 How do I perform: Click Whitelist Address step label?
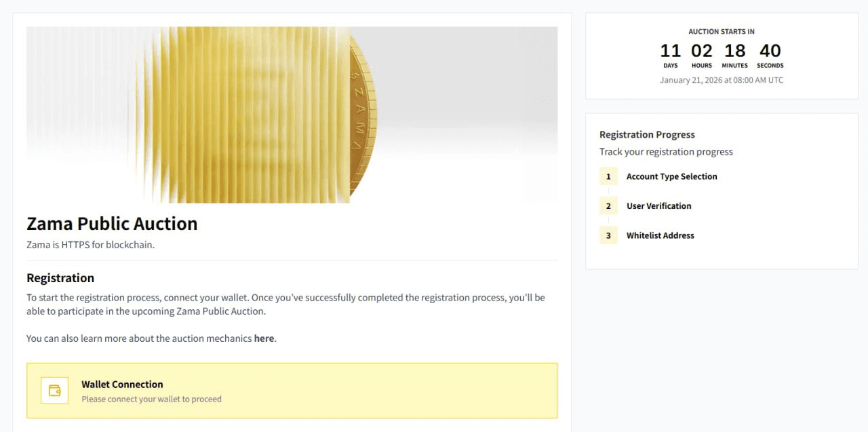(660, 235)
